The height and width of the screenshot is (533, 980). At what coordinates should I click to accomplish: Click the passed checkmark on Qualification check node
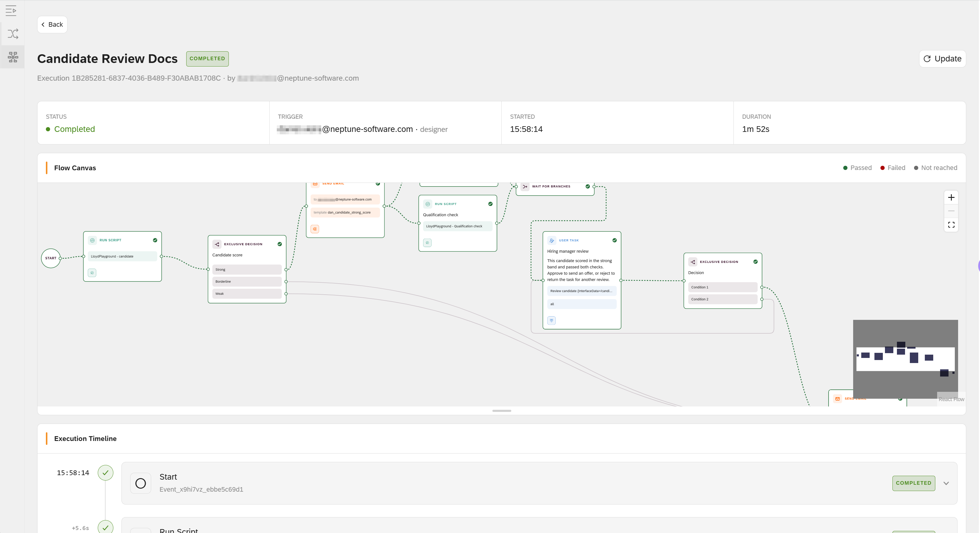point(490,204)
